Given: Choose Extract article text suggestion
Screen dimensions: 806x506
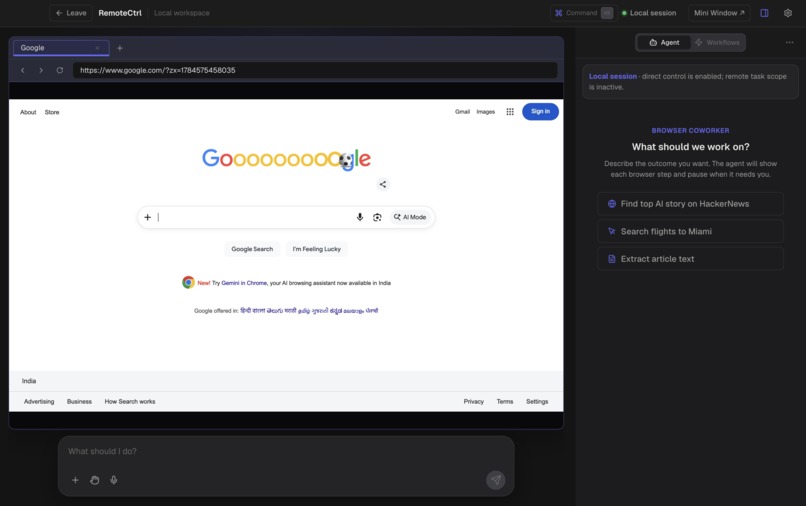Looking at the screenshot, I should (690, 259).
